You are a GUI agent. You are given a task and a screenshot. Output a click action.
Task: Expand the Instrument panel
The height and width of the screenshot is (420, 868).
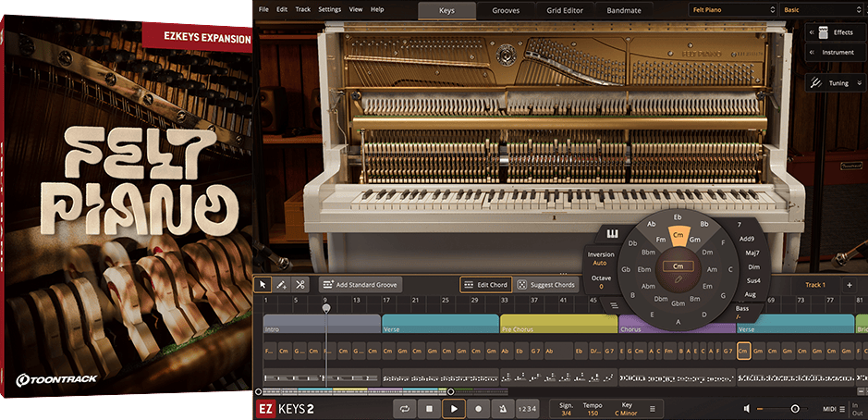click(x=812, y=52)
